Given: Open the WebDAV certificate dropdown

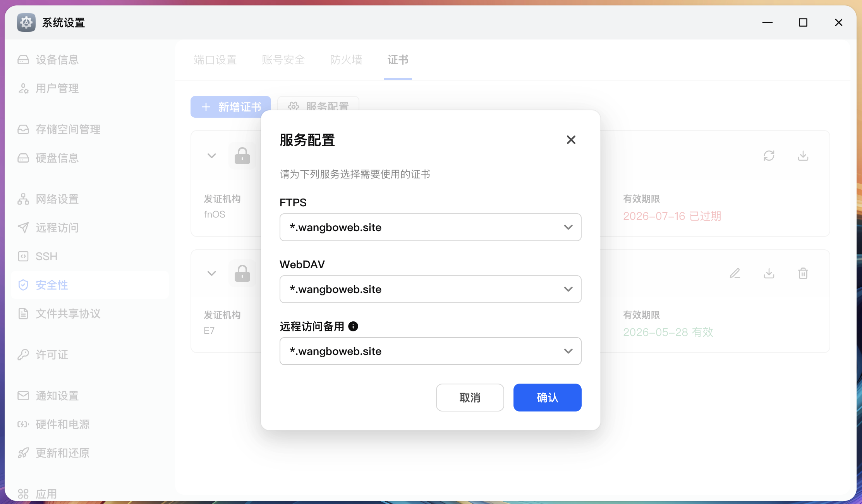Looking at the screenshot, I should [430, 289].
